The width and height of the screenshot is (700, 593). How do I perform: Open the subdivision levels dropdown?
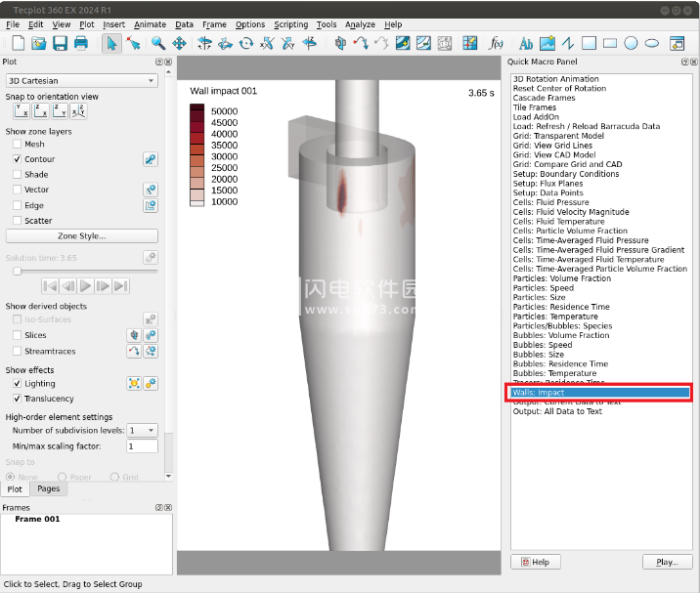pos(142,431)
